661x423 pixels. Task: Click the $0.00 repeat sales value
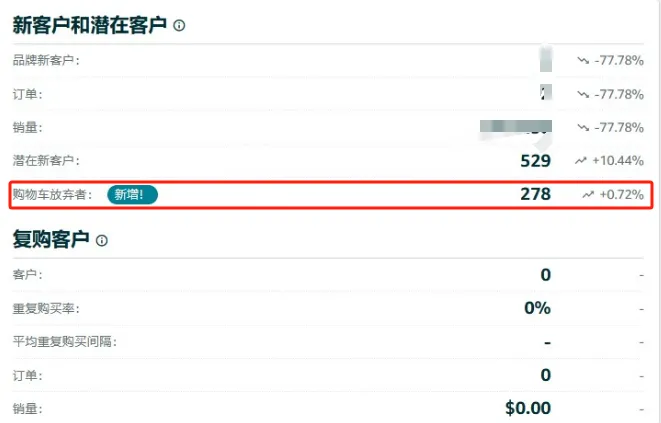pos(528,408)
